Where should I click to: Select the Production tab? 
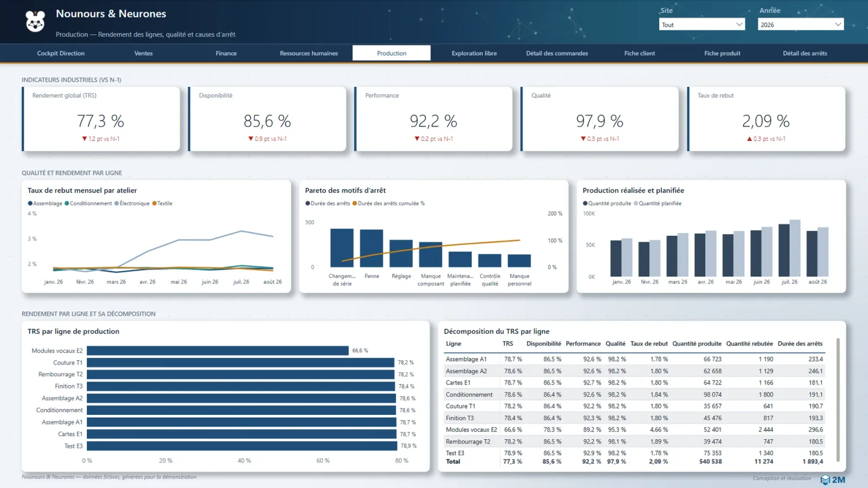pos(392,53)
